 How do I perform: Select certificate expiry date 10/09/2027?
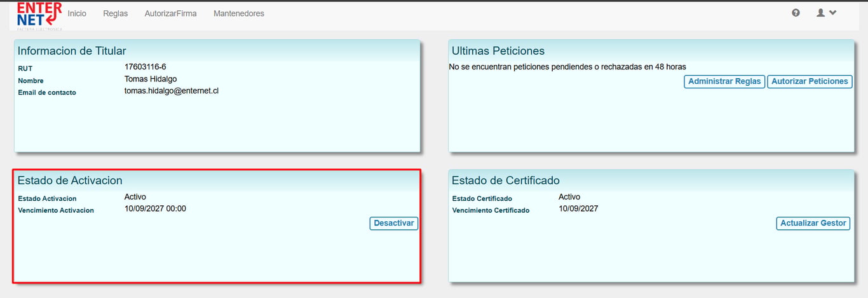tap(578, 208)
